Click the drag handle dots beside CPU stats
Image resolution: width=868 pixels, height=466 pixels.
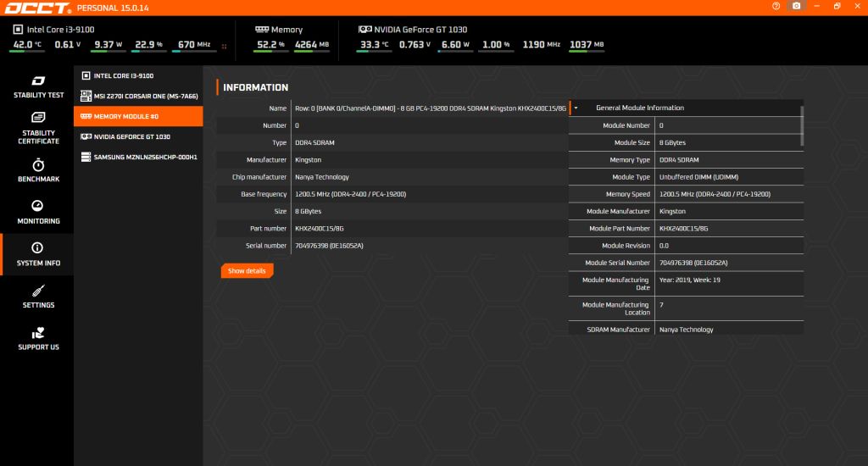click(x=224, y=47)
